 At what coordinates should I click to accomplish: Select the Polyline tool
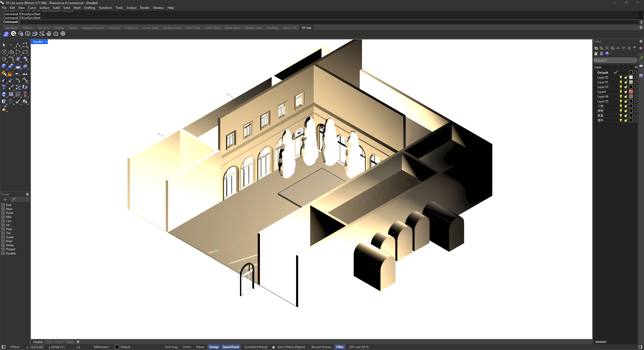pyautogui.click(x=18, y=45)
